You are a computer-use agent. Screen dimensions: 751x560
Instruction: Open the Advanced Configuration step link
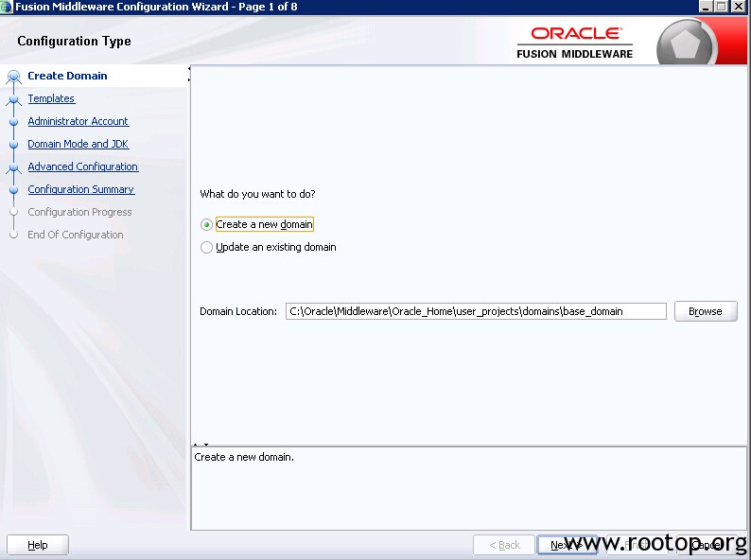[x=83, y=166]
